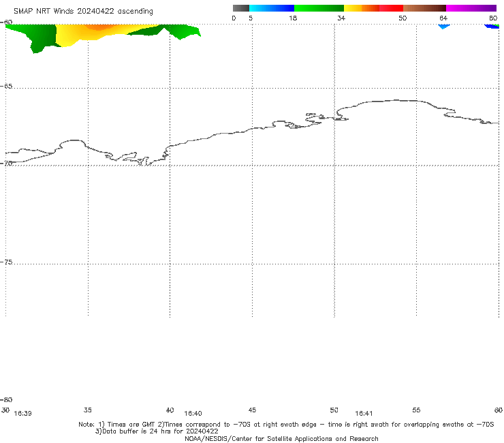The width and height of the screenshot is (504, 443).
Task: Click the 'SMAP NRT Winds 20240422 ascending' title
Action: pyautogui.click(x=83, y=11)
